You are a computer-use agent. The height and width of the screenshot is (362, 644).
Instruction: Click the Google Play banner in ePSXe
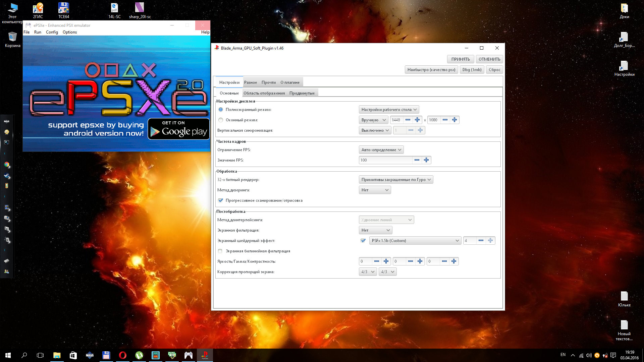(x=179, y=129)
